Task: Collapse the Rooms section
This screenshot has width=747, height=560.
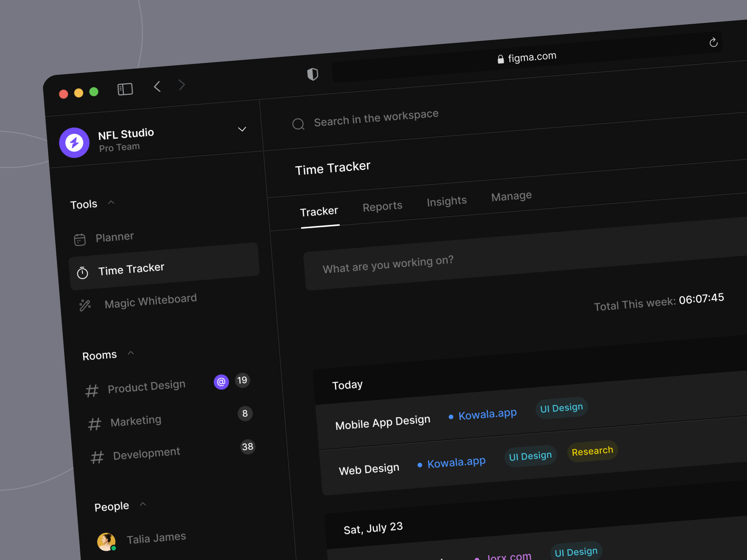Action: 131,353
